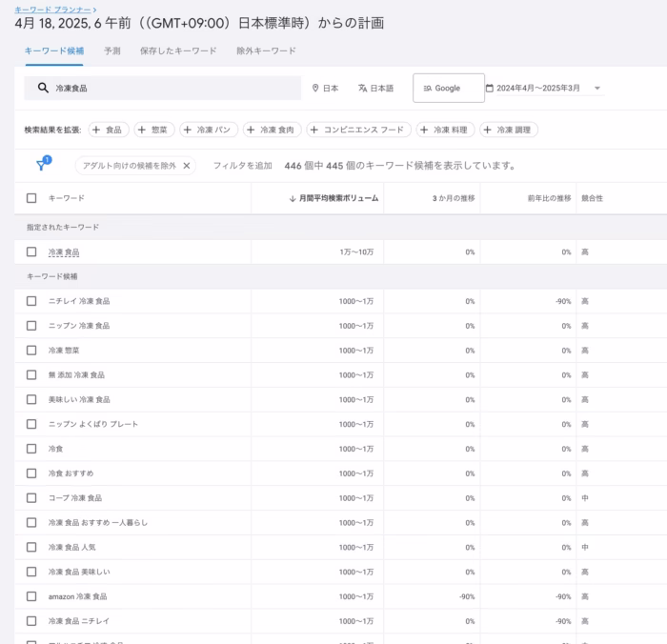Click plus icon on 惣菜 chip

pyautogui.click(x=142, y=130)
